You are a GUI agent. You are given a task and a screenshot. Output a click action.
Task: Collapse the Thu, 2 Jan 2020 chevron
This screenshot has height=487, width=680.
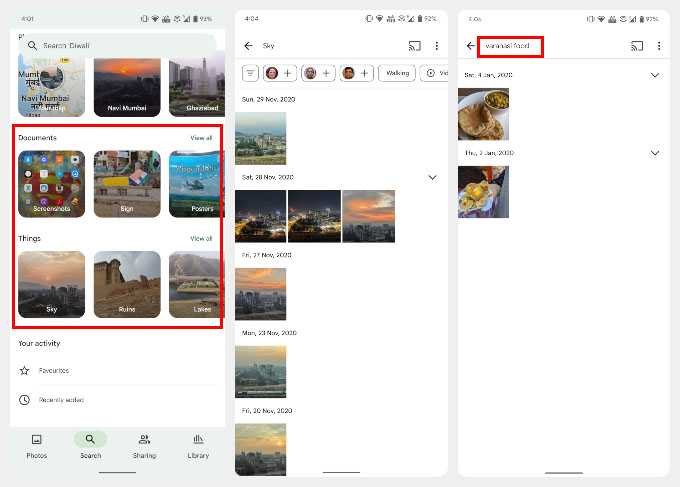(655, 153)
